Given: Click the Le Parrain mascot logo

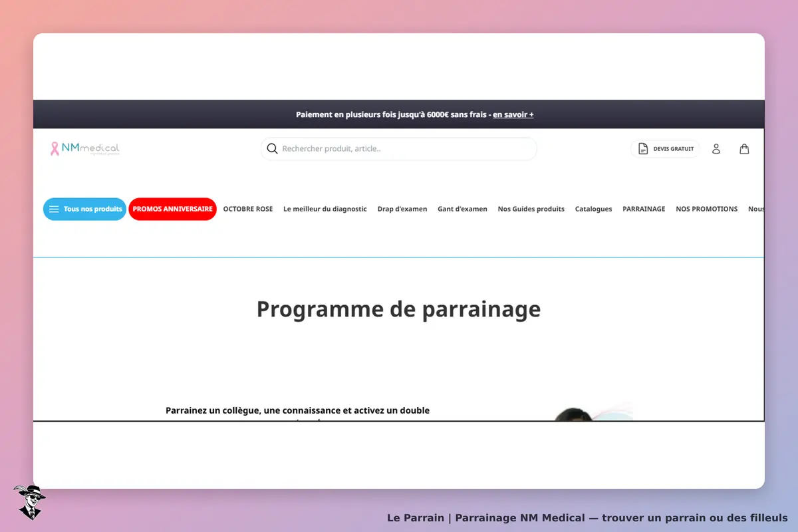Looking at the screenshot, I should [29, 501].
